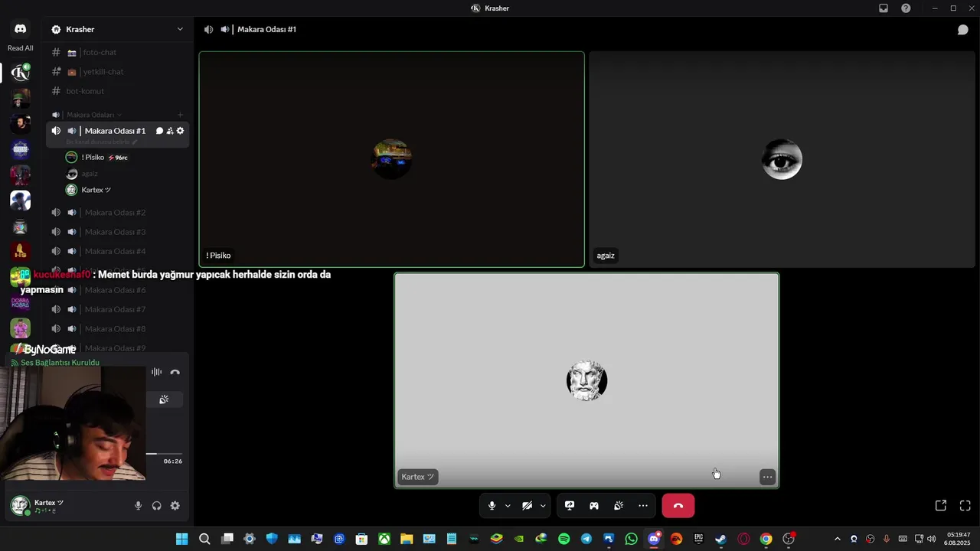This screenshot has height=551, width=980.
Task: Disconnect via small phone icon in voice panel
Action: (175, 372)
